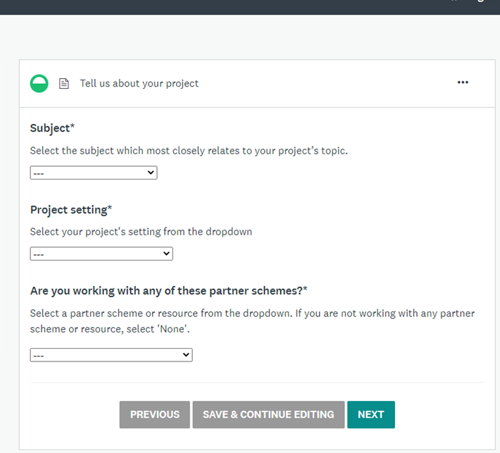Open the Subject selection dropdown
500x453 pixels.
click(x=94, y=173)
